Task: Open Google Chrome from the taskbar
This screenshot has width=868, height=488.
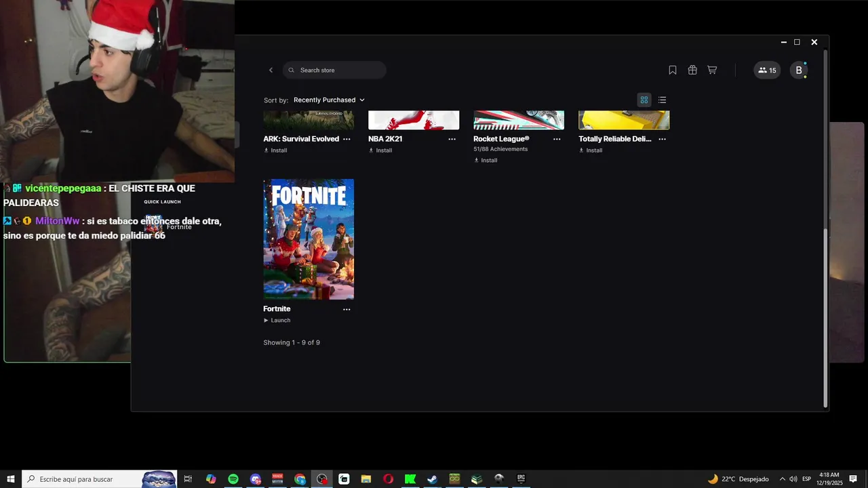Action: [x=300, y=479]
